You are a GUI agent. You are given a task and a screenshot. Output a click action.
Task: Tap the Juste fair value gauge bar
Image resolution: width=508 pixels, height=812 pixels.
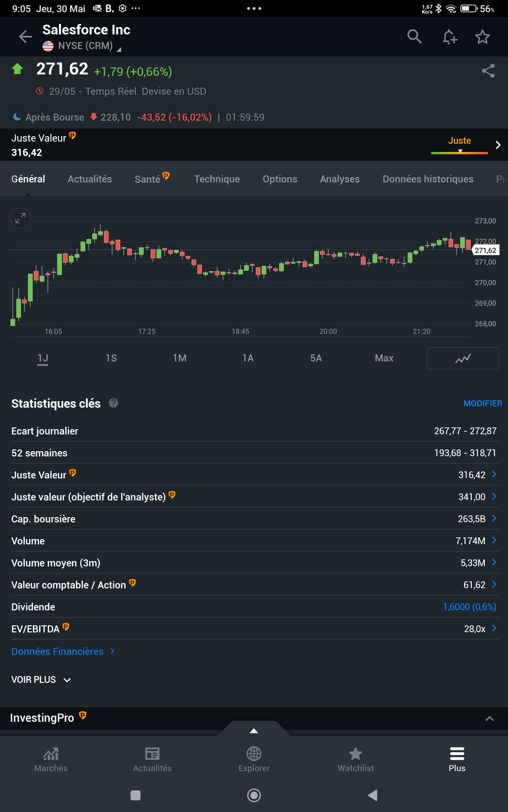click(x=459, y=153)
